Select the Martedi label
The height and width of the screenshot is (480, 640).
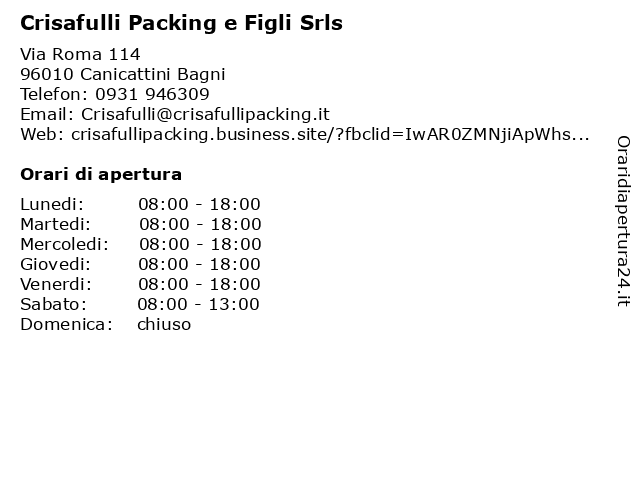coord(56,224)
